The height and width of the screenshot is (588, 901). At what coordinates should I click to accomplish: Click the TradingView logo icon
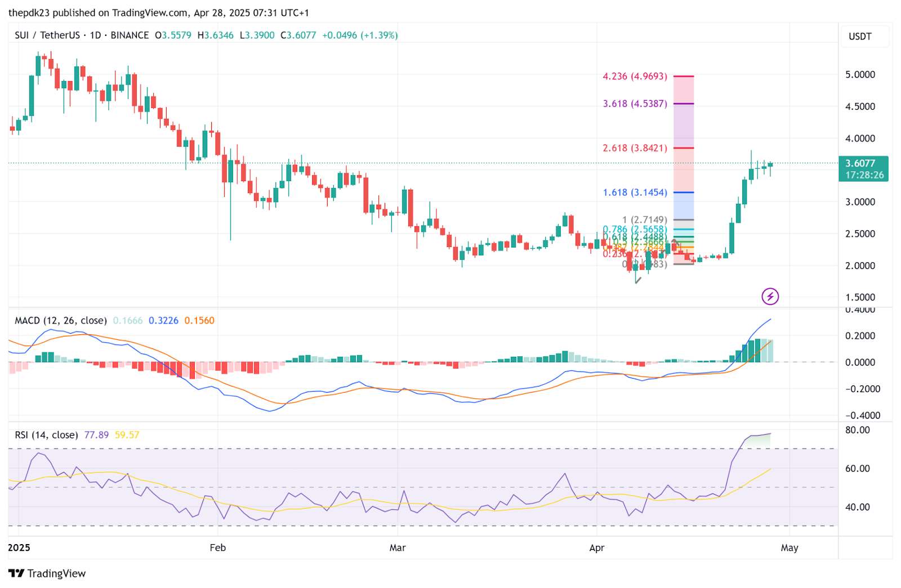point(16,573)
